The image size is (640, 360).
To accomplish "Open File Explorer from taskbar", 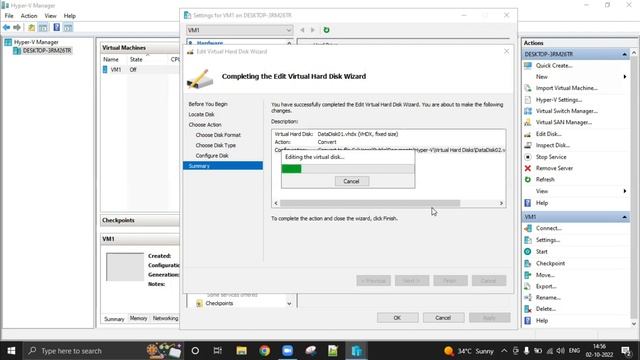I will [241, 351].
